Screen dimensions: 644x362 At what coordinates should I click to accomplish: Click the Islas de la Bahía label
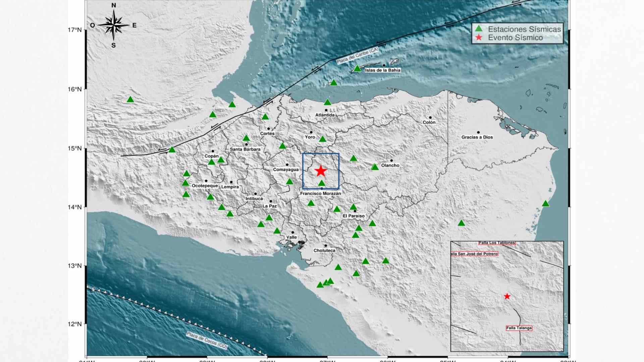coord(382,70)
